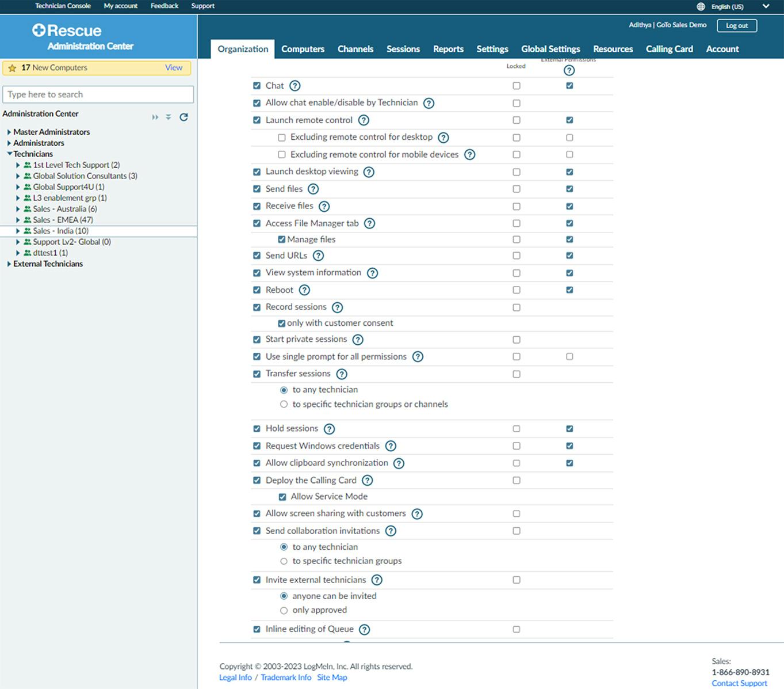Open help for Invite external technicians
Image resolution: width=784 pixels, height=689 pixels.
pos(377,580)
